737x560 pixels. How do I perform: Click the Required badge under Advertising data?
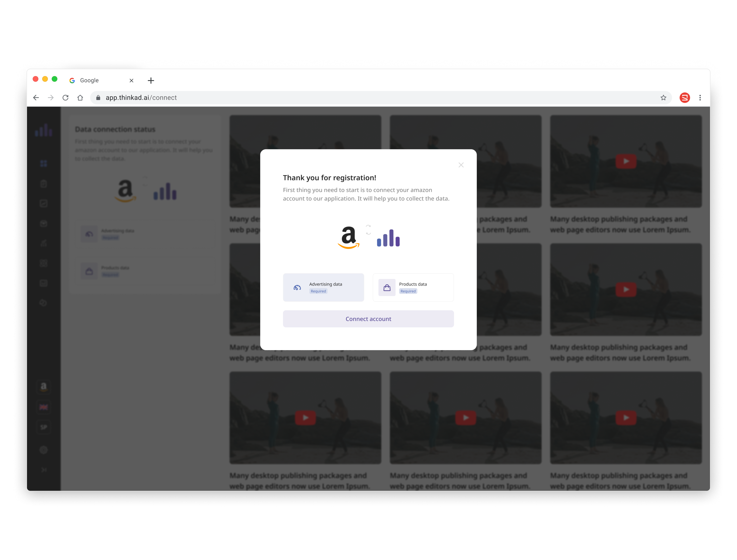tap(318, 291)
